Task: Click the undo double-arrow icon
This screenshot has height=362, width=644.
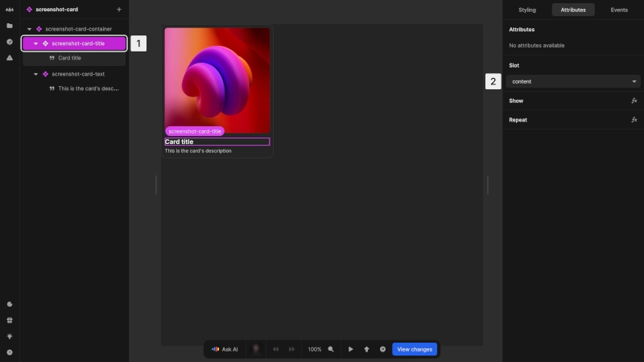Action: coord(275,349)
